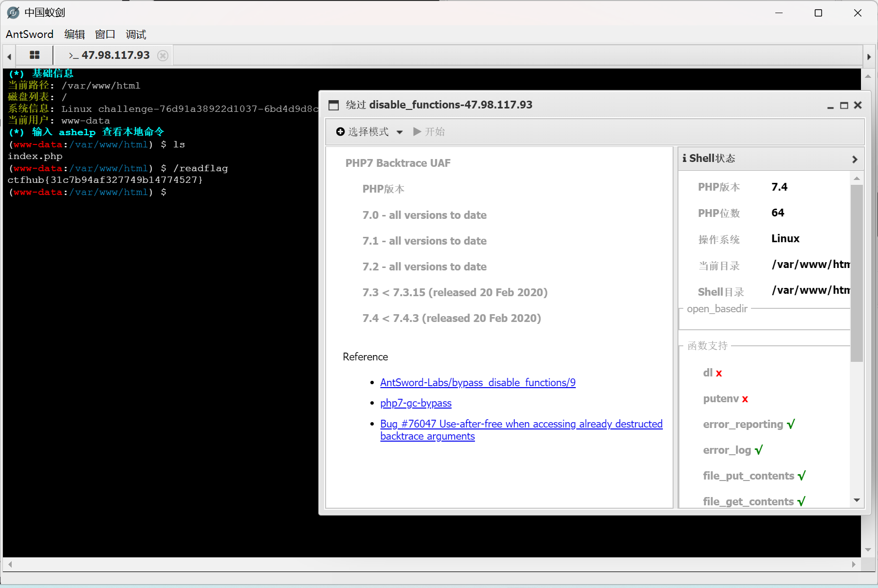Click terminal vertical scrollbar up arrow
878x588 pixels.
pos(868,76)
